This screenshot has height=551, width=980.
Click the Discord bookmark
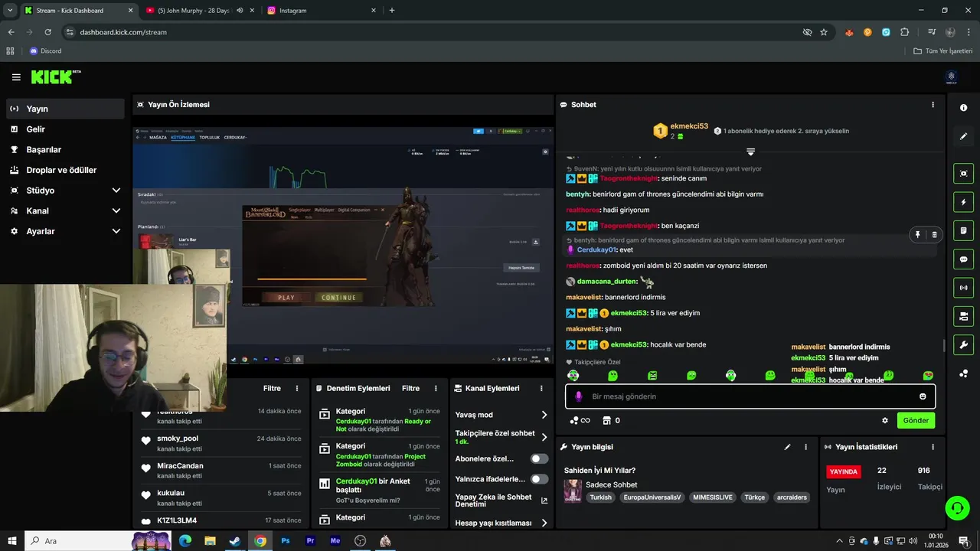point(45,51)
